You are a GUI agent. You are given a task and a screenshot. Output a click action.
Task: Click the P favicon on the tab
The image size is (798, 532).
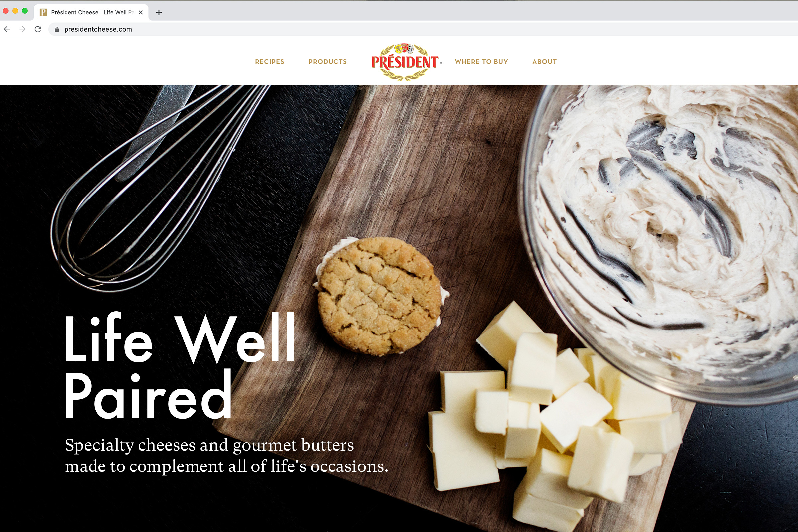tap(43, 13)
